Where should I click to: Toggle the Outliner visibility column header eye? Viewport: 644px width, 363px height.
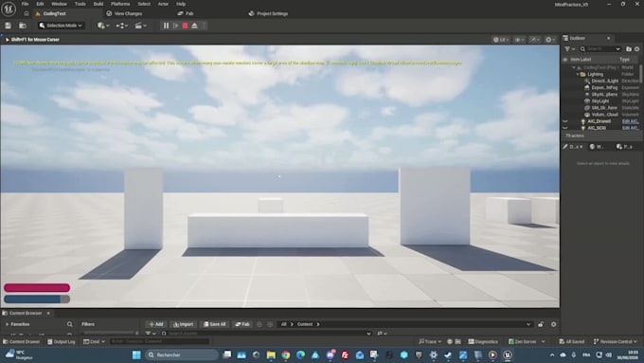[565, 60]
